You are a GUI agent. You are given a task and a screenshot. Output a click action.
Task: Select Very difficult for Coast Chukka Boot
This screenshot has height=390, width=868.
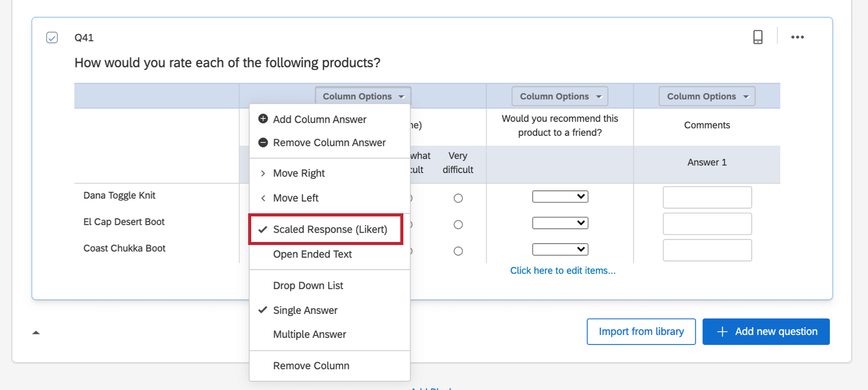tap(458, 251)
